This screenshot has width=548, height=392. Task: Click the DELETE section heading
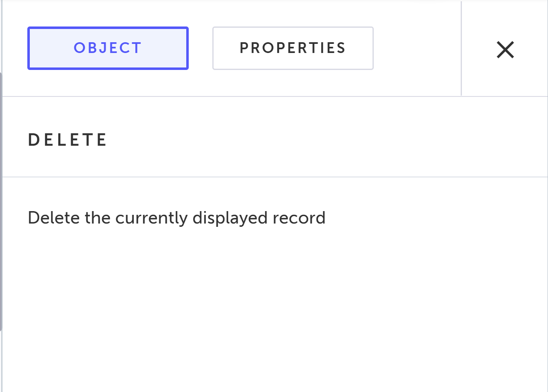point(67,140)
